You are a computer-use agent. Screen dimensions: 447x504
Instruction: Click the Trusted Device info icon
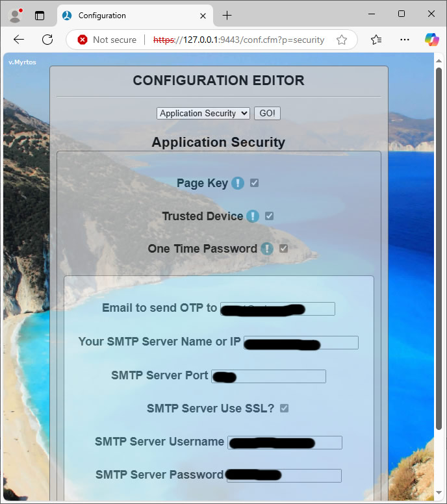(x=253, y=216)
